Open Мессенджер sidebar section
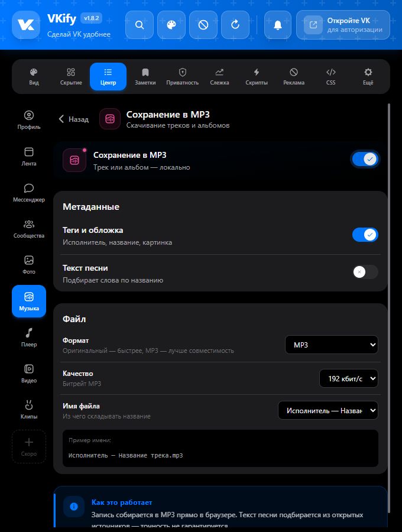The image size is (402, 532). click(29, 193)
